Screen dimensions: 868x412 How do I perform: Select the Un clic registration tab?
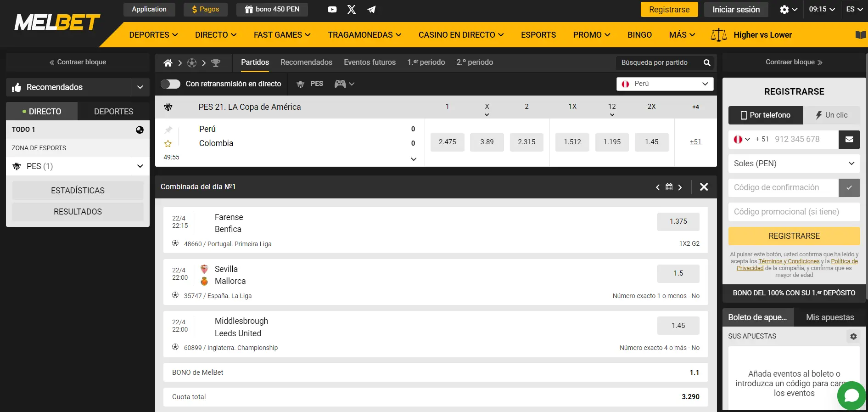pos(831,115)
